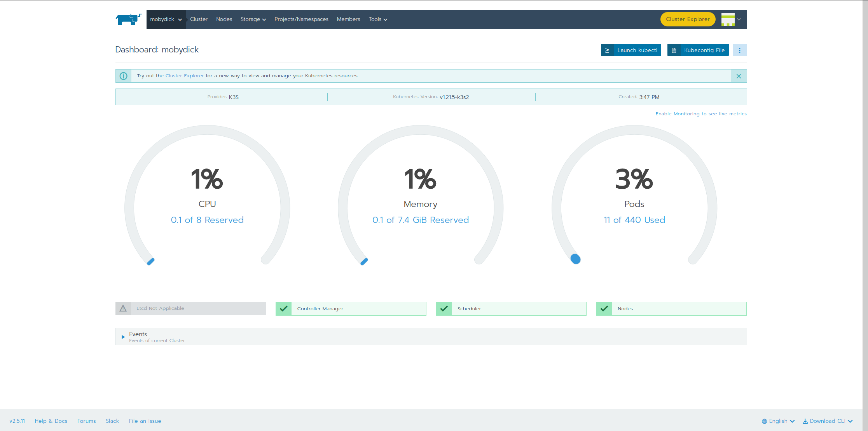Click the Controller Manager status box
Screen dimensions: 868x431
click(x=351, y=309)
